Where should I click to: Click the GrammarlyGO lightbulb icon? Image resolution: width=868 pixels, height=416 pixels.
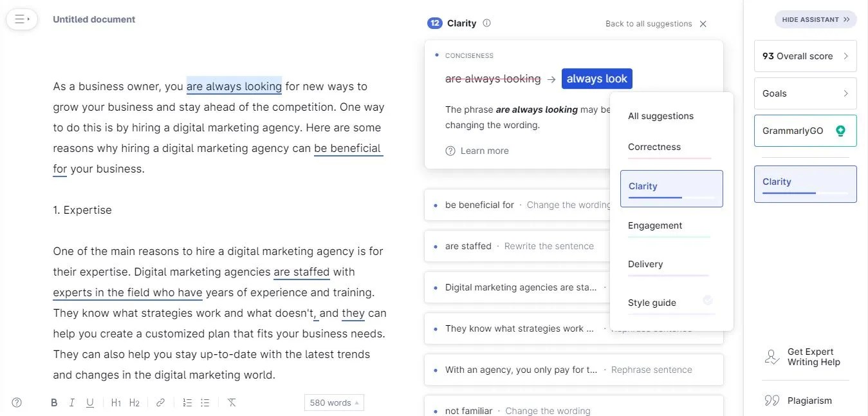[x=840, y=130]
